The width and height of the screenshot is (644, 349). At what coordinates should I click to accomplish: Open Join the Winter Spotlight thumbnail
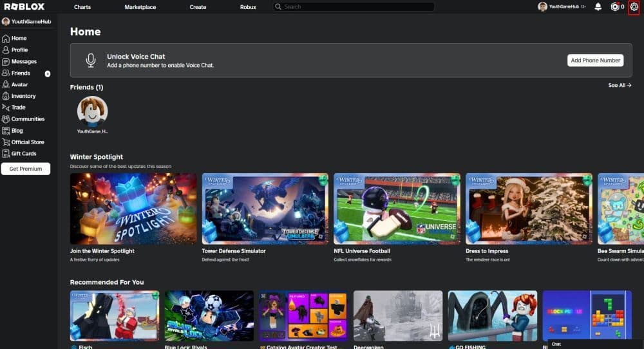[133, 209]
